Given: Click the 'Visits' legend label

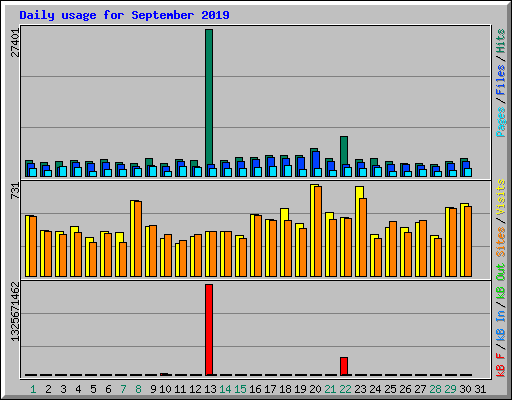Looking at the screenshot, I should [500, 197].
